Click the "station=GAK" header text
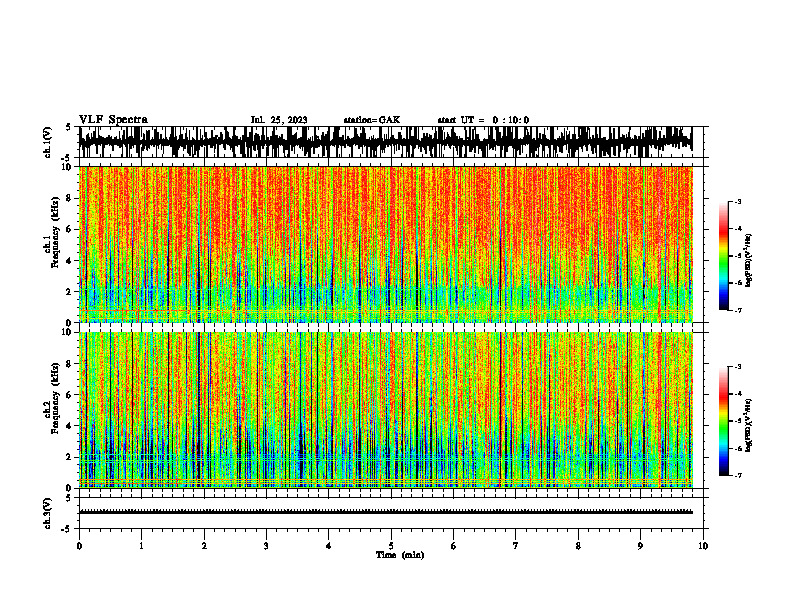This screenshot has height=612, width=792. 372,120
